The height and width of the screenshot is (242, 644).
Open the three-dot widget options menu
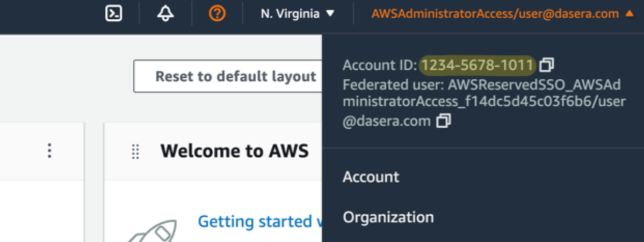[x=49, y=151]
